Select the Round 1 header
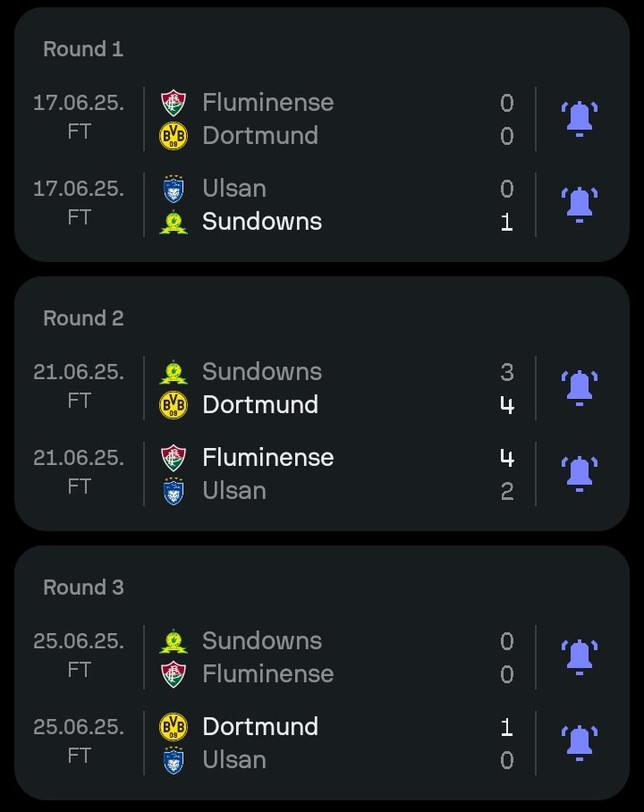This screenshot has width=644, height=812. pyautogui.click(x=83, y=49)
